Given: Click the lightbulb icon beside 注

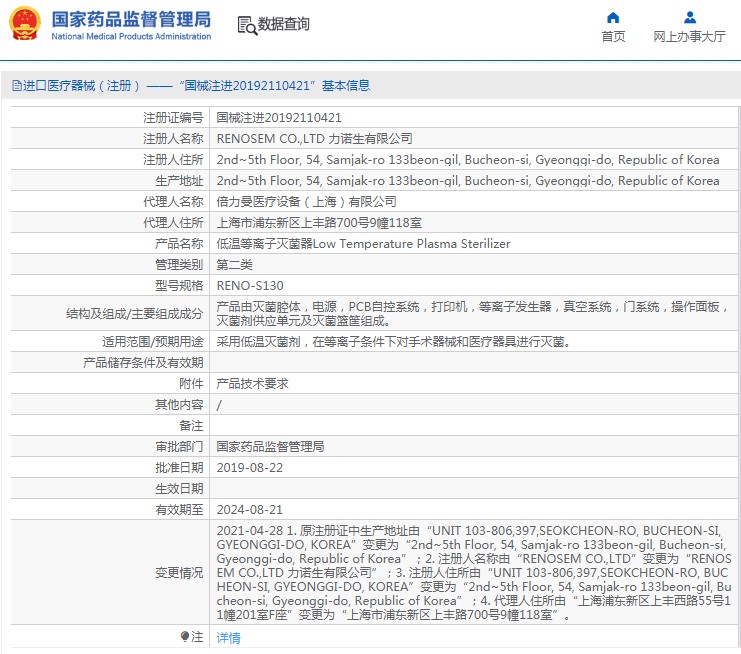Looking at the screenshot, I should pyautogui.click(x=185, y=637).
